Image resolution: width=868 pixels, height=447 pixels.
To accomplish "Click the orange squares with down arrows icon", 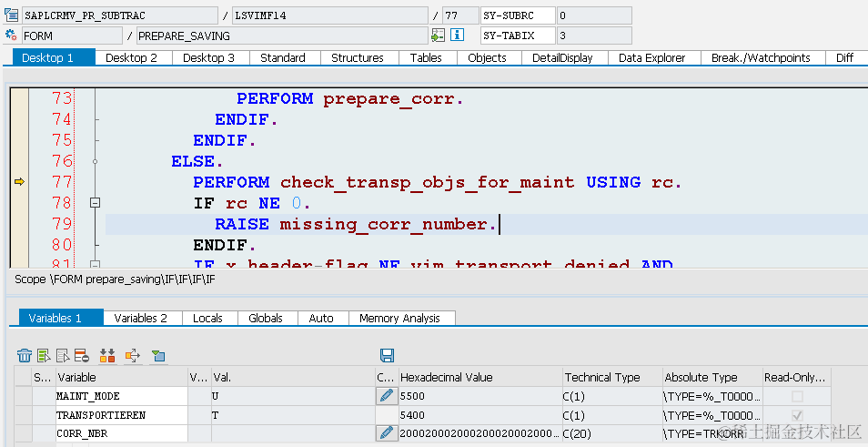I will (x=107, y=356).
